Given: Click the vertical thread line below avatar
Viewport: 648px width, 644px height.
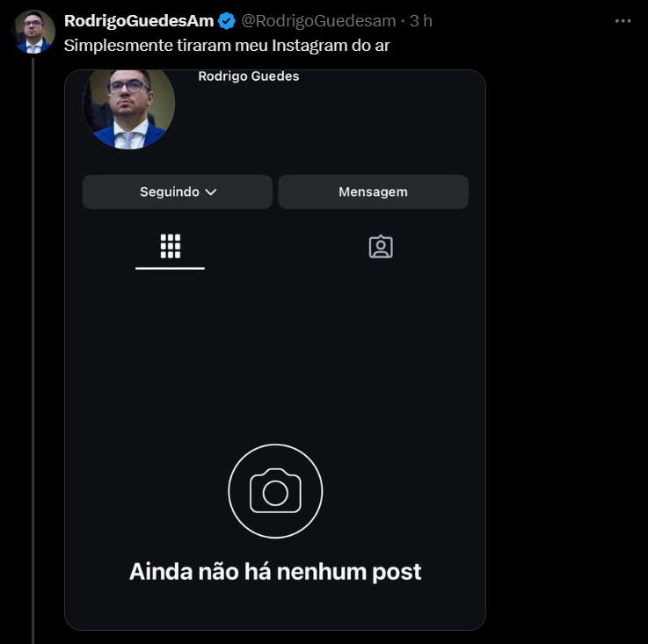Looking at the screenshot, I should point(33,351).
